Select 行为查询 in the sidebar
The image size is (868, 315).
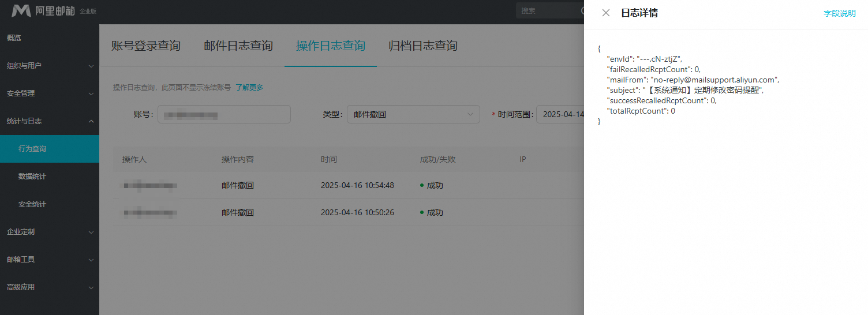click(32, 149)
